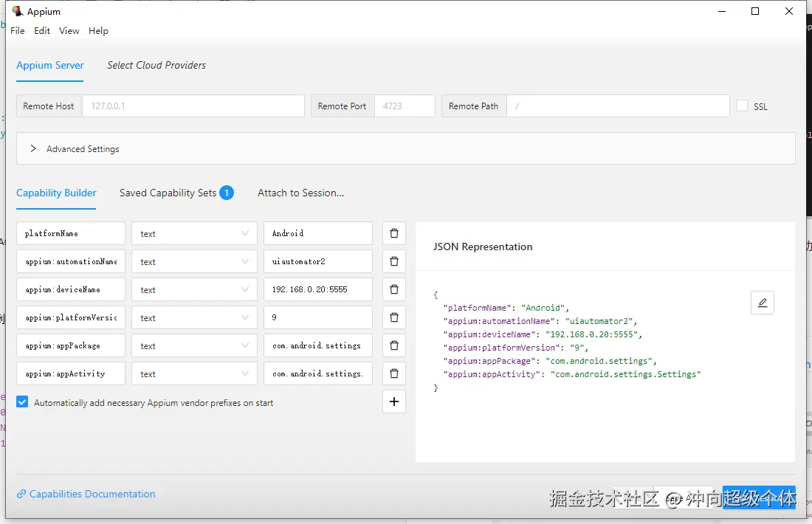The height and width of the screenshot is (524, 812).
Task: Open the View menu
Action: coord(69,30)
